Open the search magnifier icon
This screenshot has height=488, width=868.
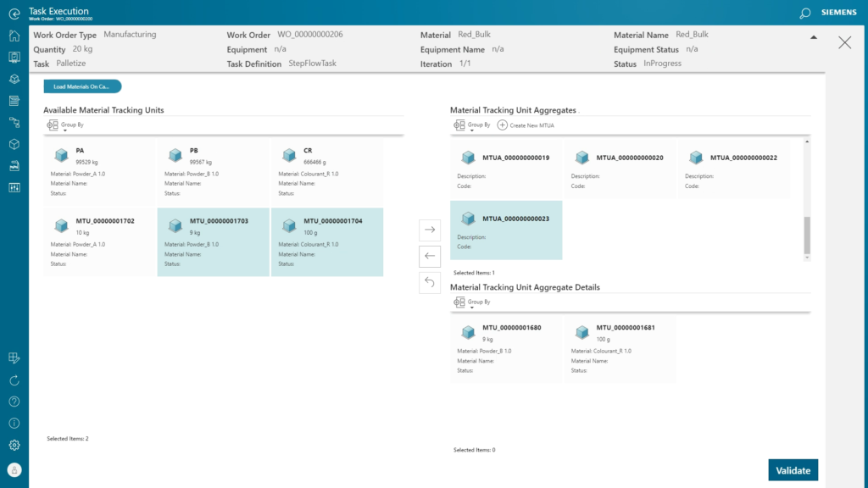tap(805, 14)
